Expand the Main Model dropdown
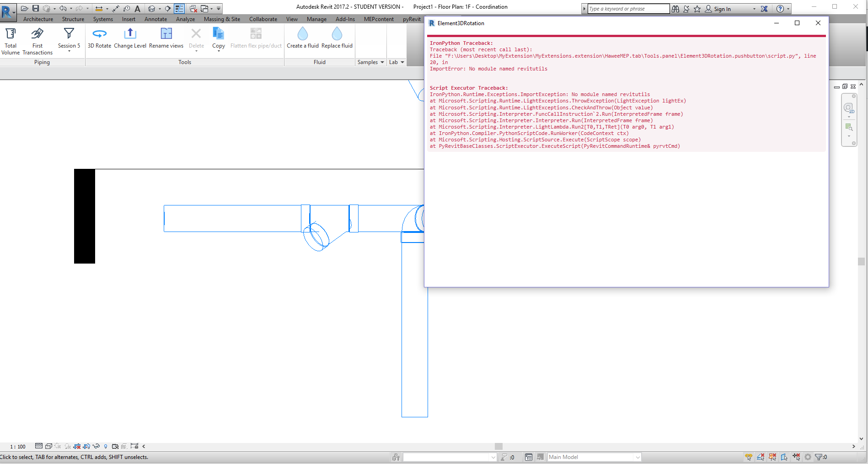The height and width of the screenshot is (464, 868). [x=638, y=457]
